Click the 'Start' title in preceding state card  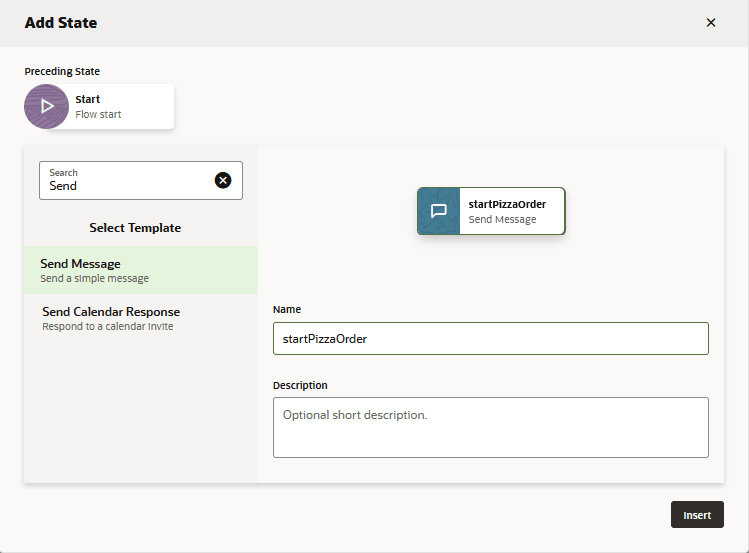pyautogui.click(x=88, y=99)
